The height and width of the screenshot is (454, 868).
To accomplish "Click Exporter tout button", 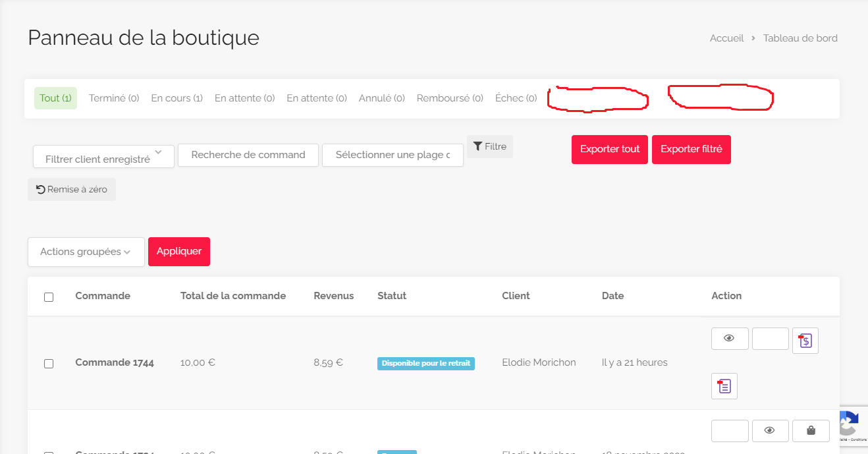I will (x=610, y=150).
